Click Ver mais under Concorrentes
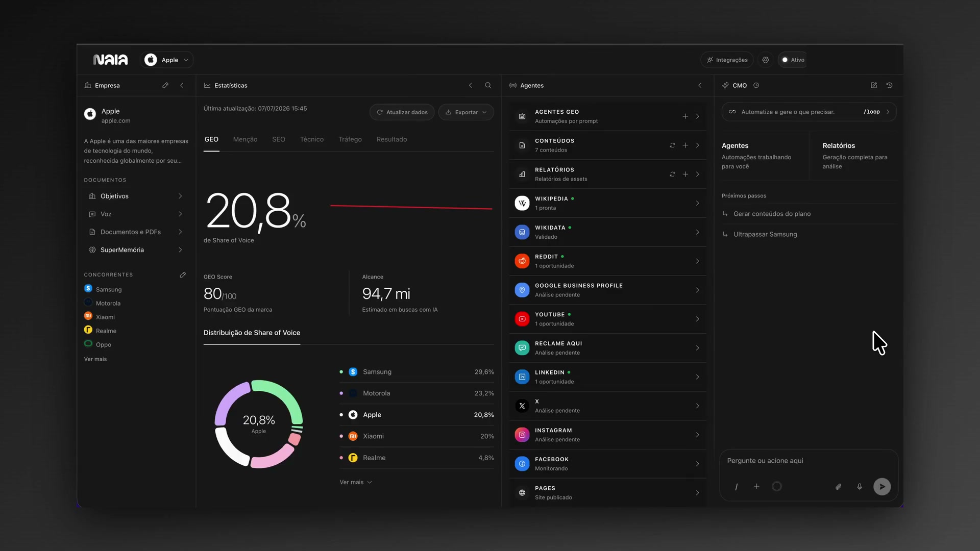The height and width of the screenshot is (551, 980). 95,359
